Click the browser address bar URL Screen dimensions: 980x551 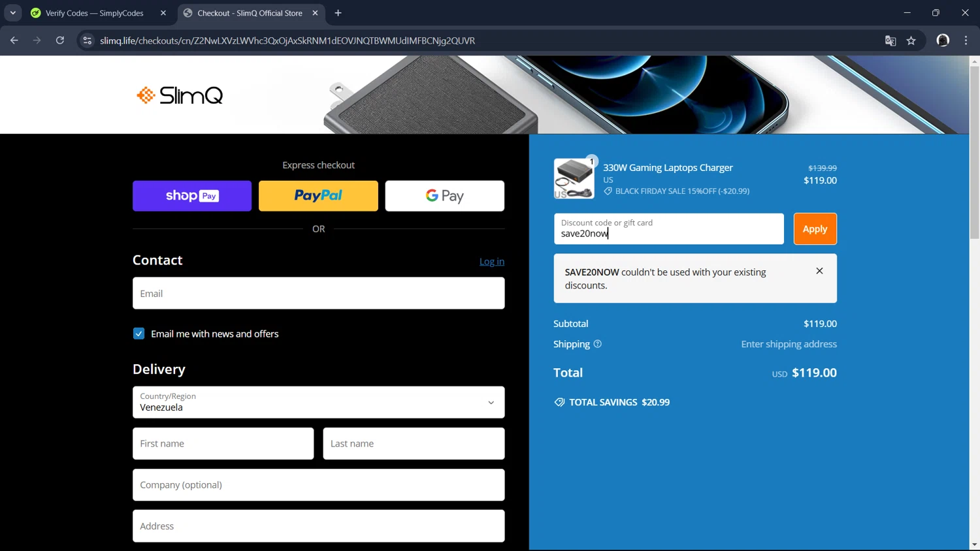click(x=287, y=40)
